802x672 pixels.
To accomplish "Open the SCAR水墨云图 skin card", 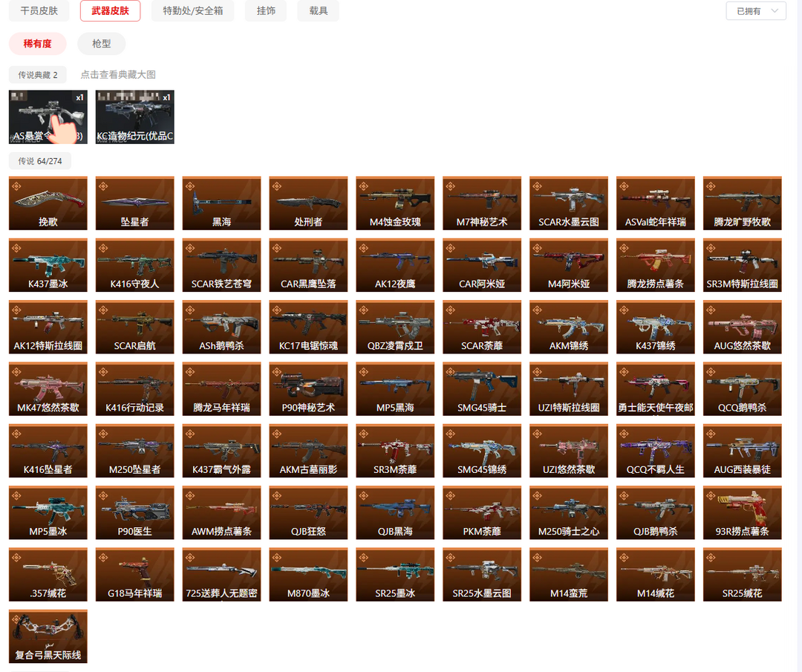I will [569, 203].
